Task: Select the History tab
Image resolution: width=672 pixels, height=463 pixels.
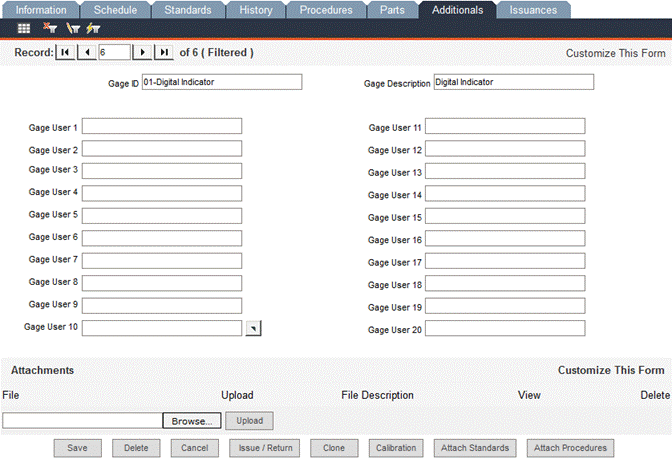Action: point(255,10)
